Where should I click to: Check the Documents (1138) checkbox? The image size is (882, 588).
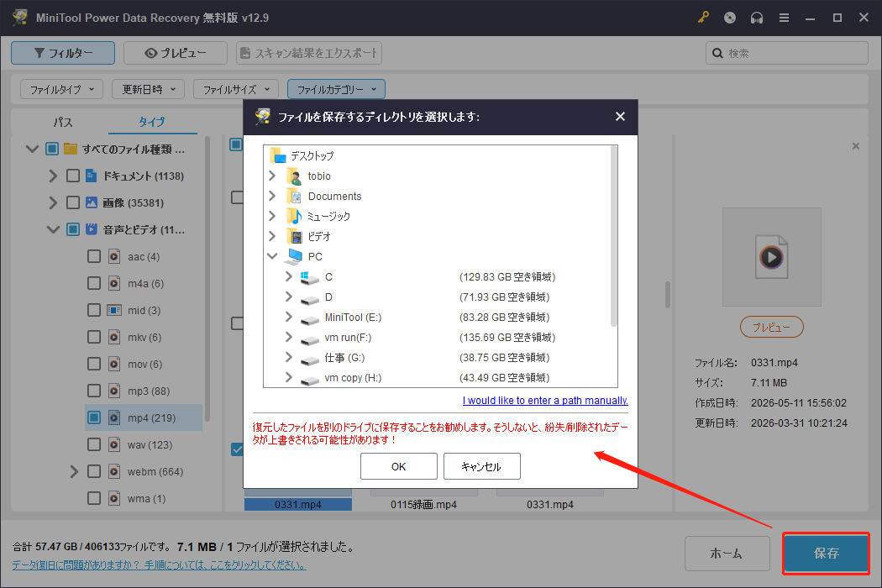[73, 176]
